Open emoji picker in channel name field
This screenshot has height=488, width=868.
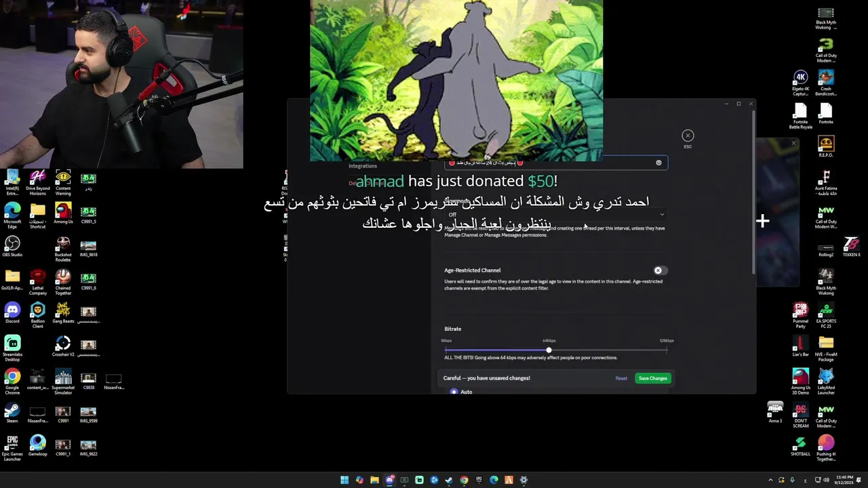658,163
